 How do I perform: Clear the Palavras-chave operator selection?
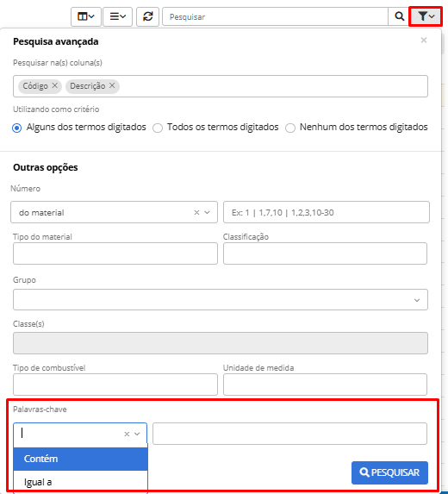[x=127, y=435]
